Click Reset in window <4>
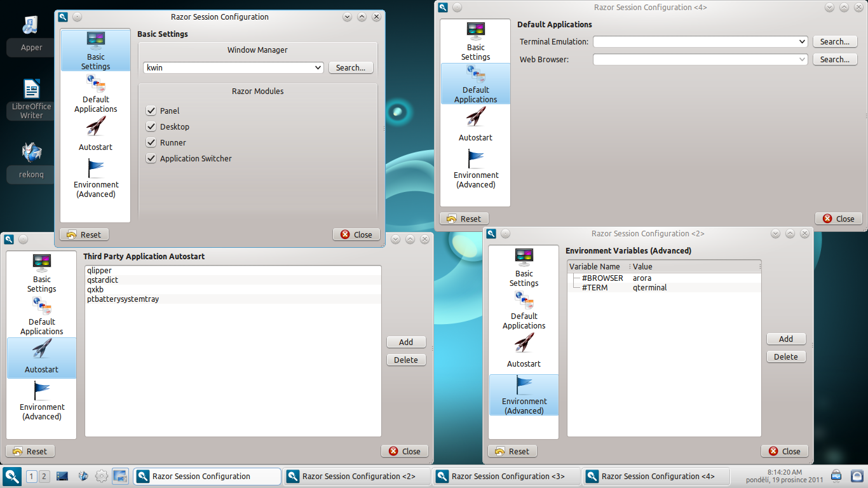The image size is (868, 488). (464, 219)
